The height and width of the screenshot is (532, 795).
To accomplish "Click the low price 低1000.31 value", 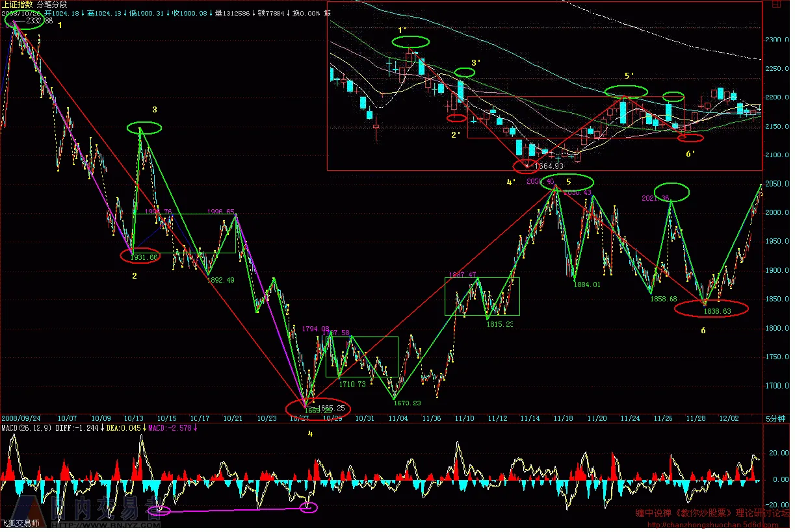I will click(146, 13).
